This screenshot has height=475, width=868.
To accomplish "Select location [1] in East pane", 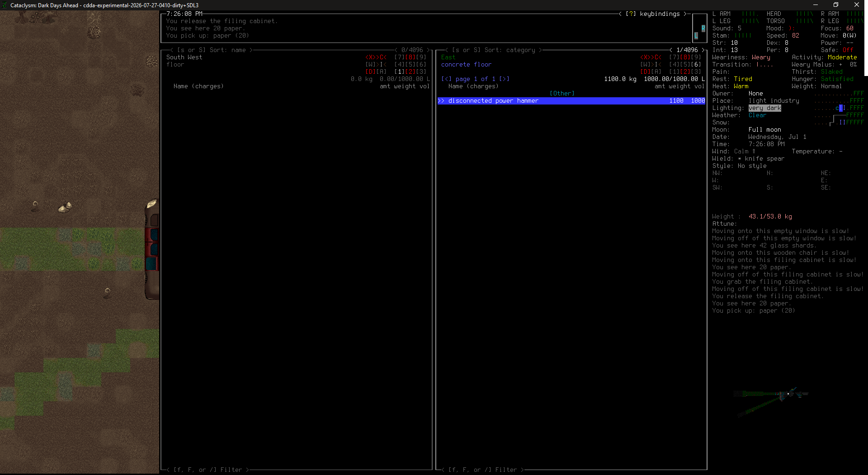I will [x=674, y=72].
